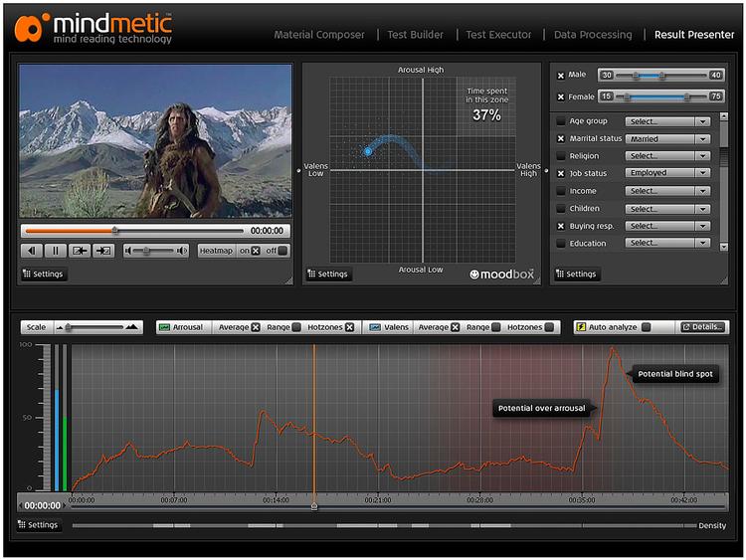Image resolution: width=746 pixels, height=560 pixels.
Task: Uncheck the Male filter checkbox
Action: (x=562, y=76)
